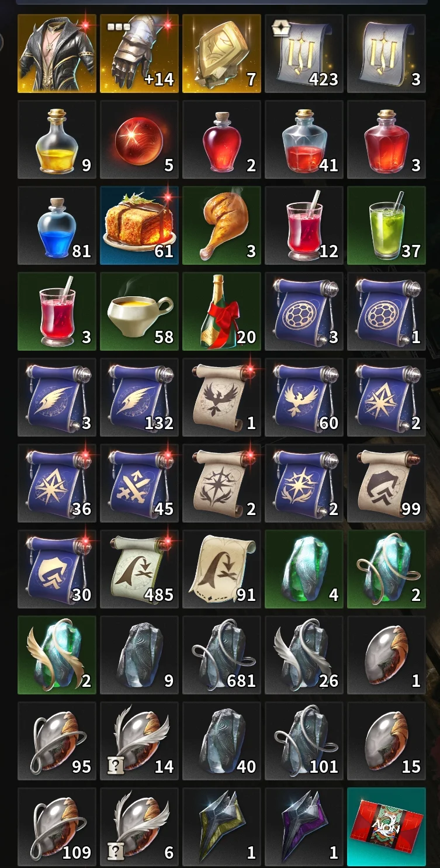Click the +14 steel gauntlet item

tap(139, 54)
